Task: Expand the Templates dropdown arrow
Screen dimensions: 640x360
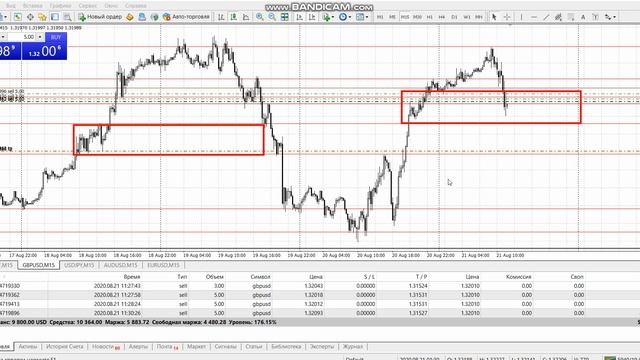Action: 367,17
